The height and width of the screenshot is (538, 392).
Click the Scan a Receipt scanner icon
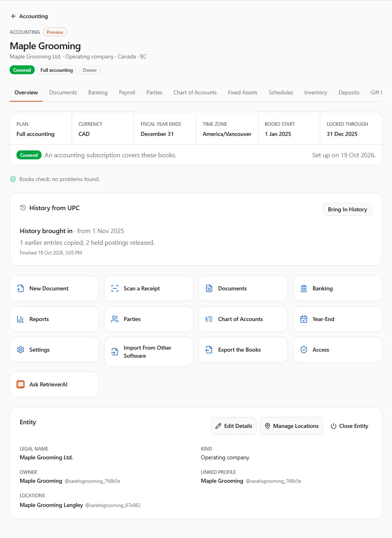click(x=115, y=288)
